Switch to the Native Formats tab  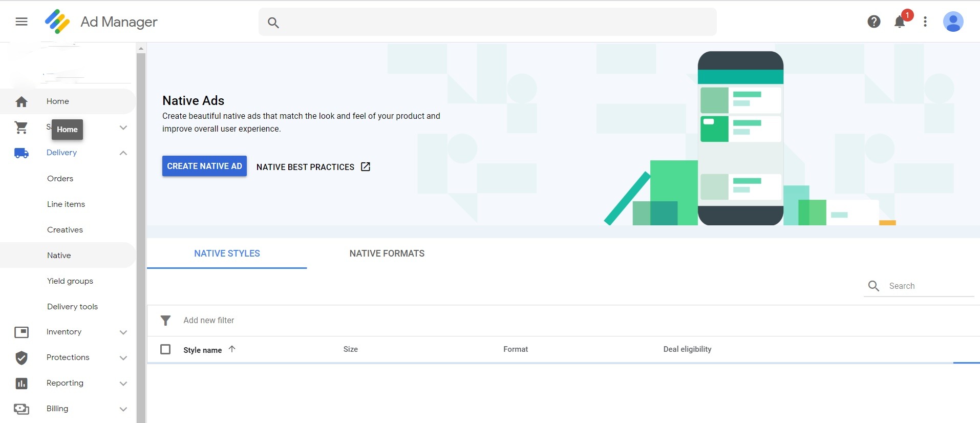coord(387,253)
